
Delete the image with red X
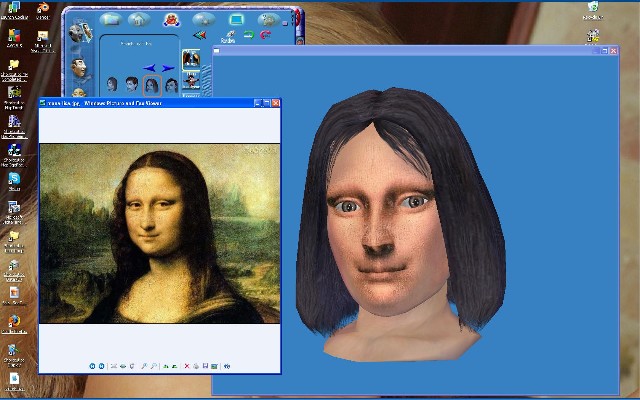tap(187, 366)
